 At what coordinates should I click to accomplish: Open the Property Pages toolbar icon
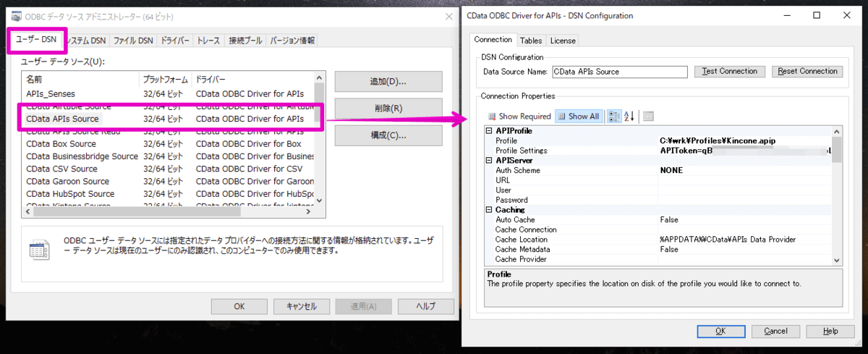point(648,116)
